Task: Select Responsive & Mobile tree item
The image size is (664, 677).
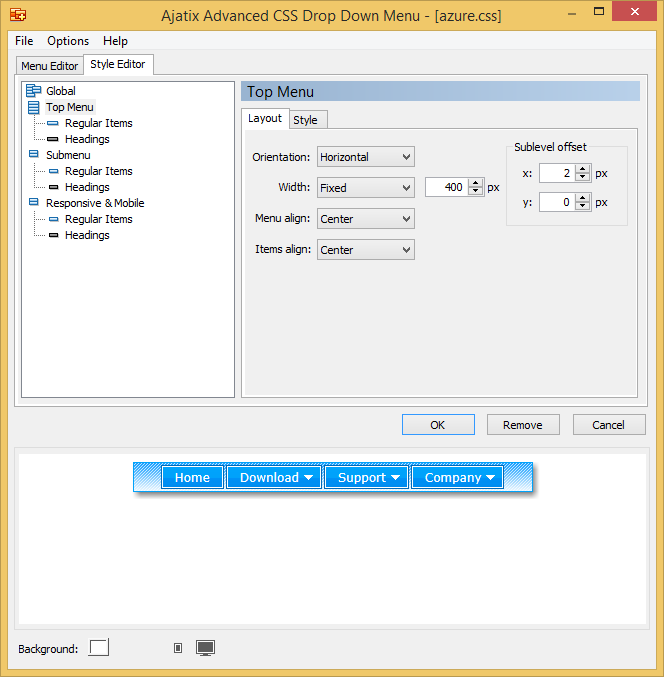Action: pos(95,203)
